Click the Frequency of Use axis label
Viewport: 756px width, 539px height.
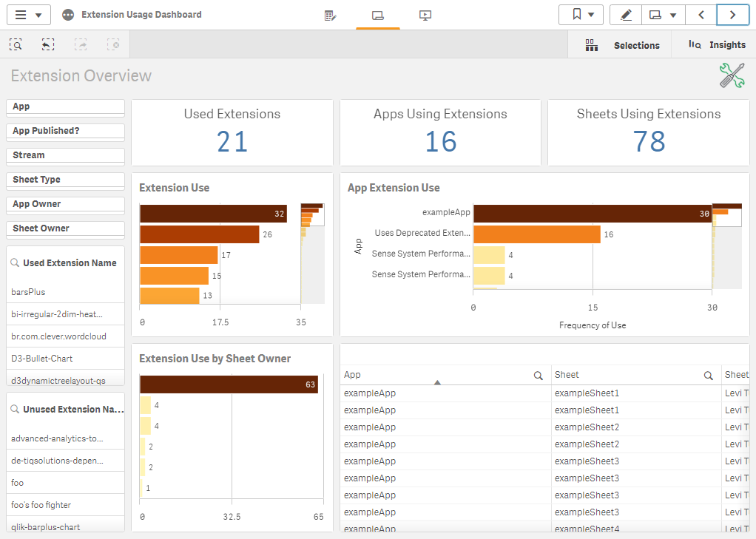coord(593,325)
